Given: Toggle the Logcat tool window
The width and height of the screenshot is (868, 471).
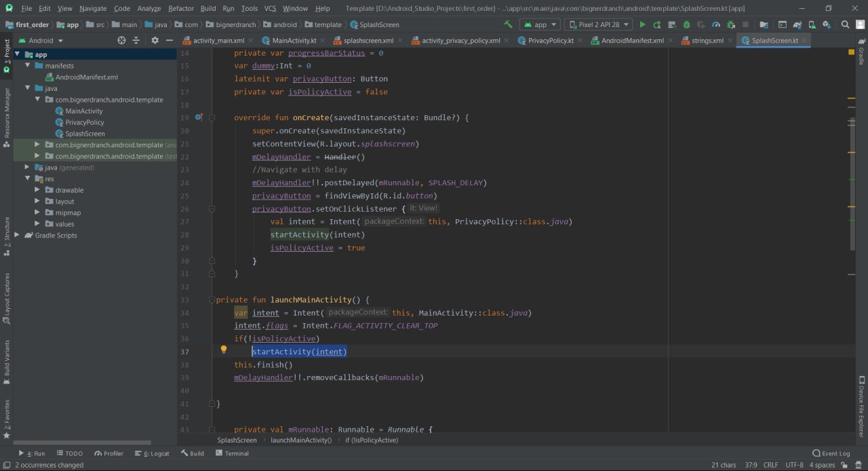Looking at the screenshot, I should click(x=152, y=453).
